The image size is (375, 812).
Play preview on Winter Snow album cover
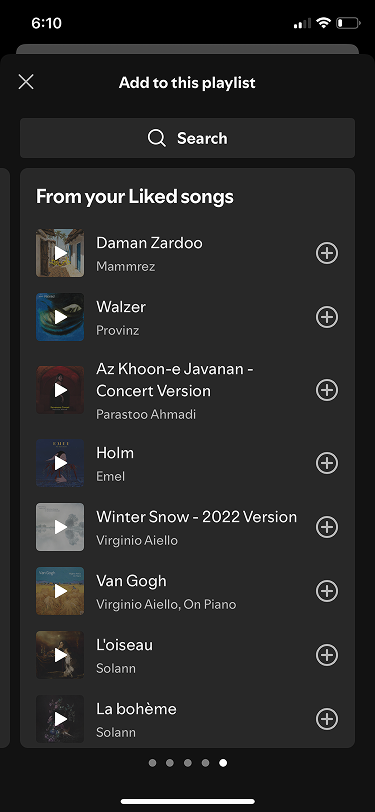point(60,527)
